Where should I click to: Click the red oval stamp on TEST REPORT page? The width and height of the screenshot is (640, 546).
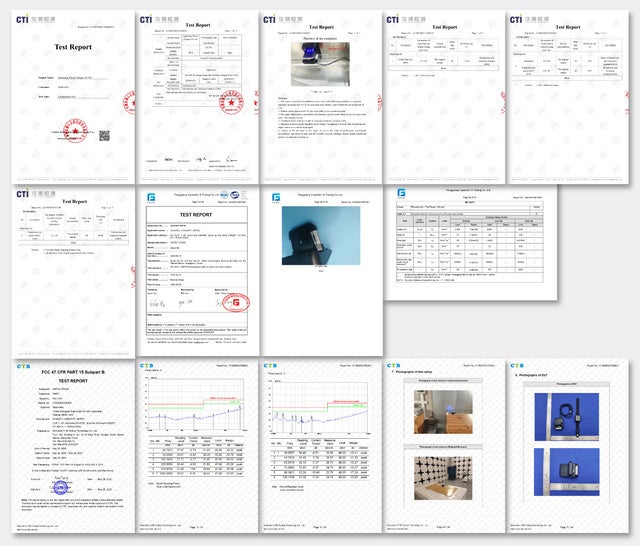pyautogui.click(x=236, y=302)
